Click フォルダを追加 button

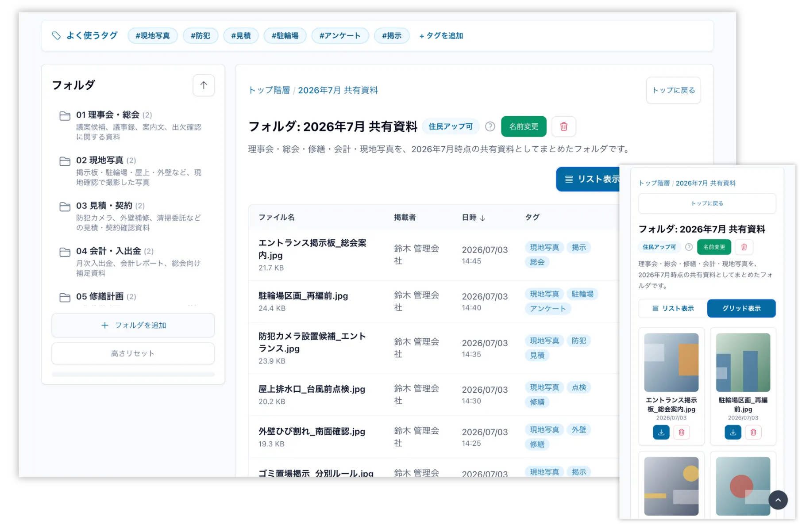coord(133,325)
